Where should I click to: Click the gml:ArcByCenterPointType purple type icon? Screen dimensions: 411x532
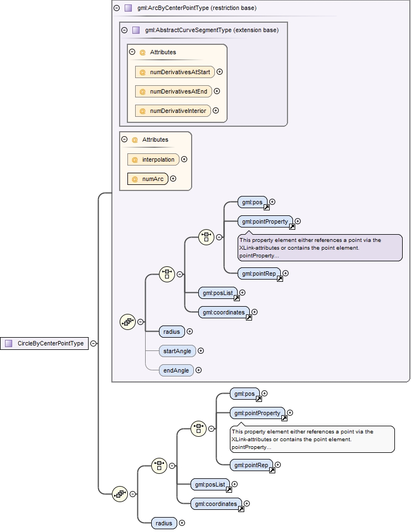[129, 8]
